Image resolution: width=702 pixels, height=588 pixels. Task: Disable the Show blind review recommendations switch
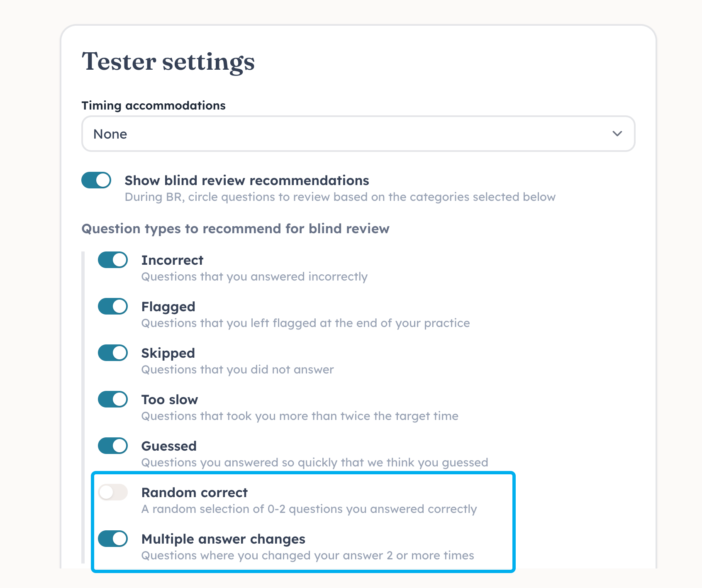pos(96,181)
